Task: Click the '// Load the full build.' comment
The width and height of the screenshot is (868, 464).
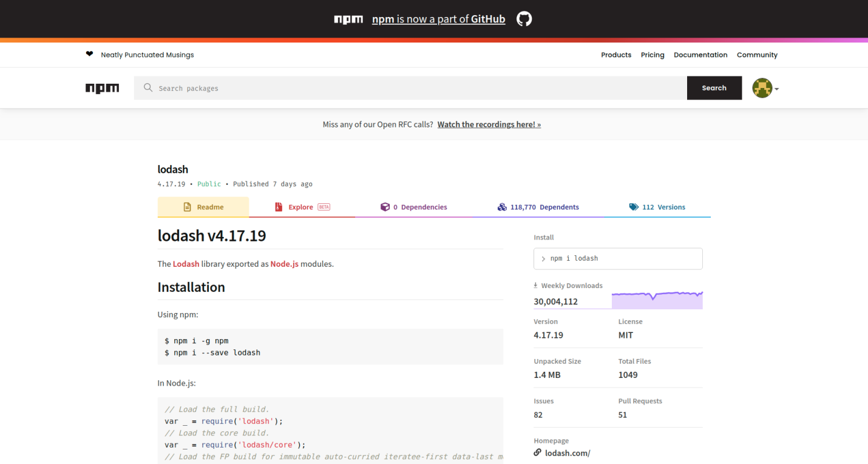Action: [x=217, y=409]
